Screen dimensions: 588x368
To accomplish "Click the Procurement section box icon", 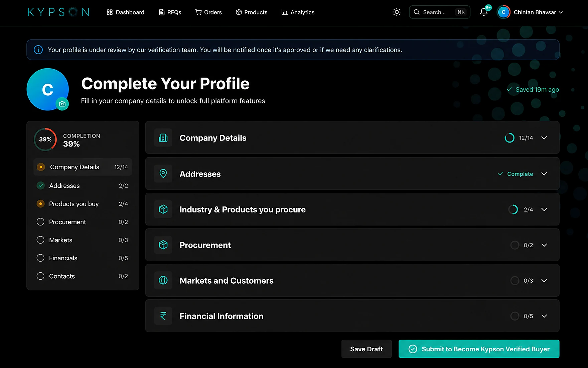I will pyautogui.click(x=163, y=245).
